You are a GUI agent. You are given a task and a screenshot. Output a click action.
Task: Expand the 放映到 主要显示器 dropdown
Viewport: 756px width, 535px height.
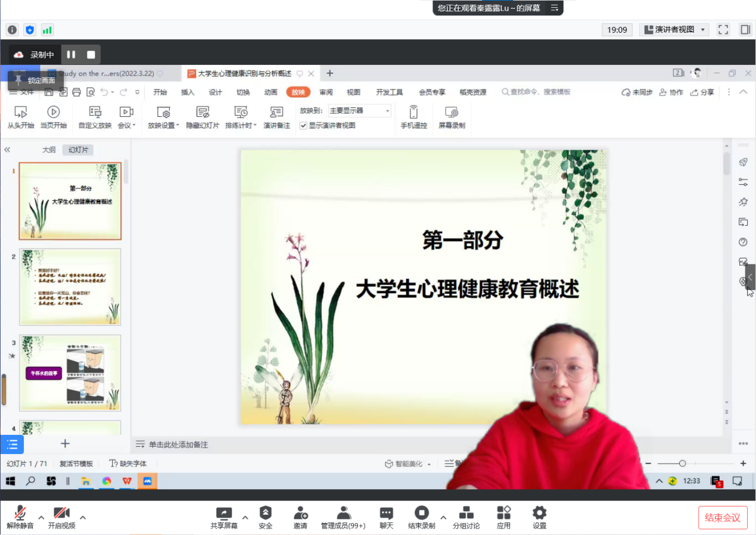[387, 111]
